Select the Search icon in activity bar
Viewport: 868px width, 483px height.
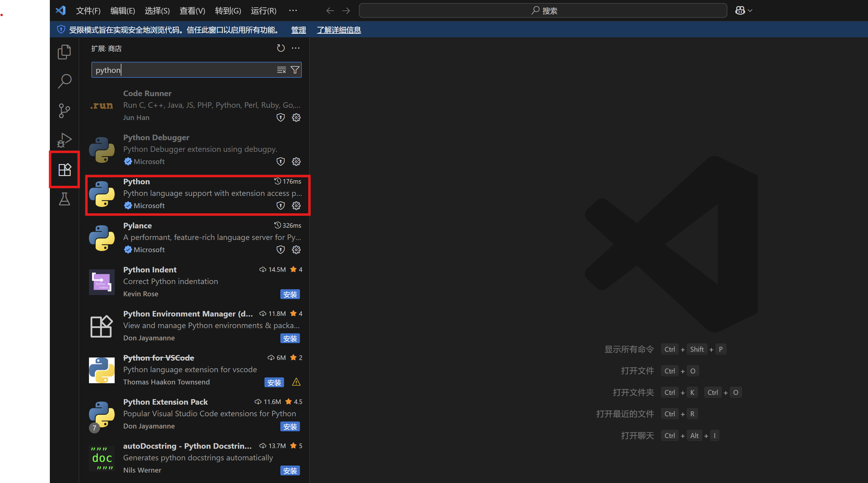pyautogui.click(x=64, y=81)
